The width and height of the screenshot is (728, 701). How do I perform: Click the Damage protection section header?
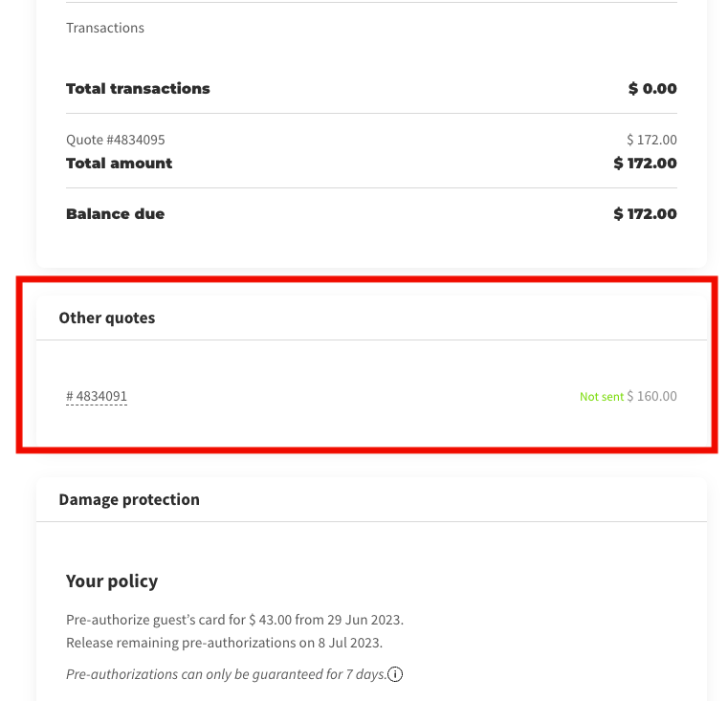pos(129,499)
